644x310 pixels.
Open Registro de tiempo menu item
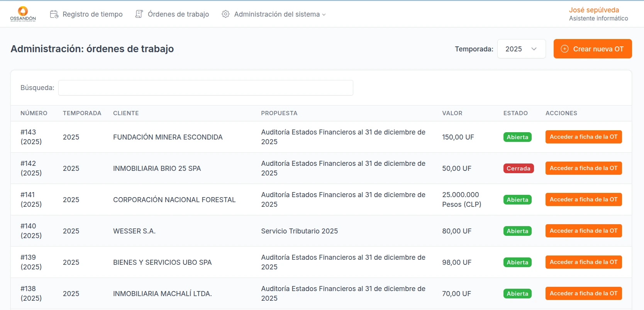86,14
